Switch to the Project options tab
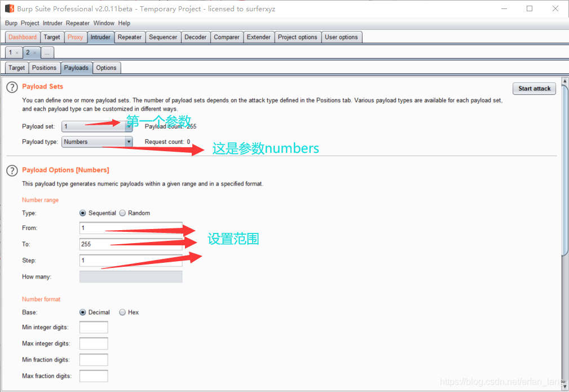This screenshot has height=392, width=569. coord(298,37)
